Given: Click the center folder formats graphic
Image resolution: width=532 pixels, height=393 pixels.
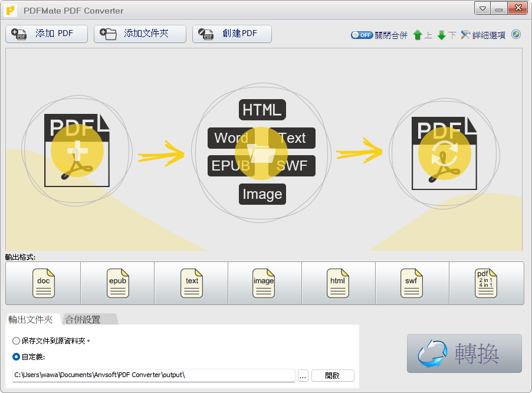Looking at the screenshot, I should (261, 153).
